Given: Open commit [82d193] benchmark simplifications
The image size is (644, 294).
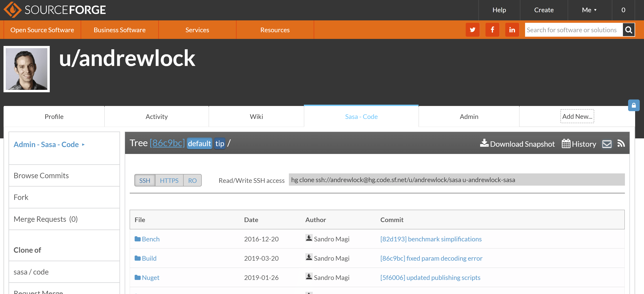Looking at the screenshot, I should coord(431,239).
